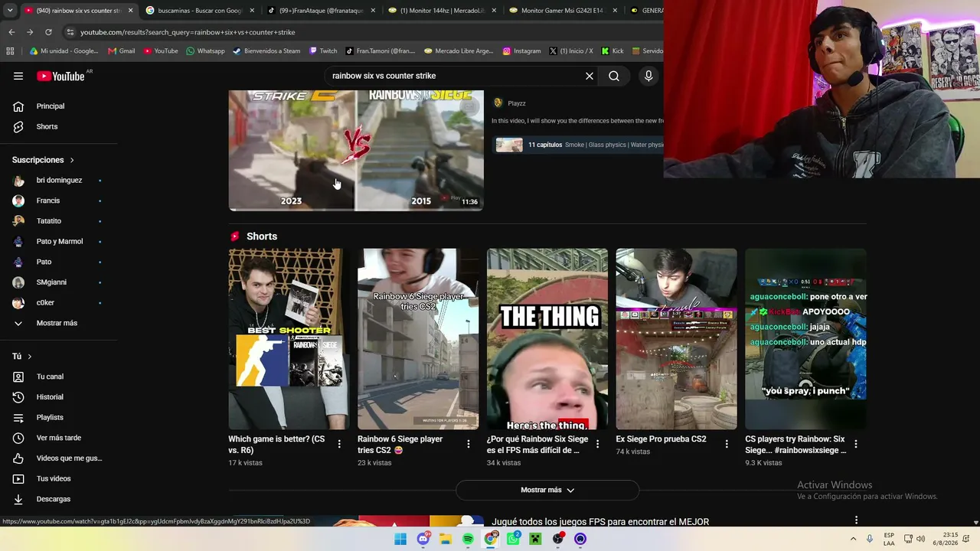Viewport: 980px width, 551px height.
Task: Open Twitch bookmark
Action: 323,51
